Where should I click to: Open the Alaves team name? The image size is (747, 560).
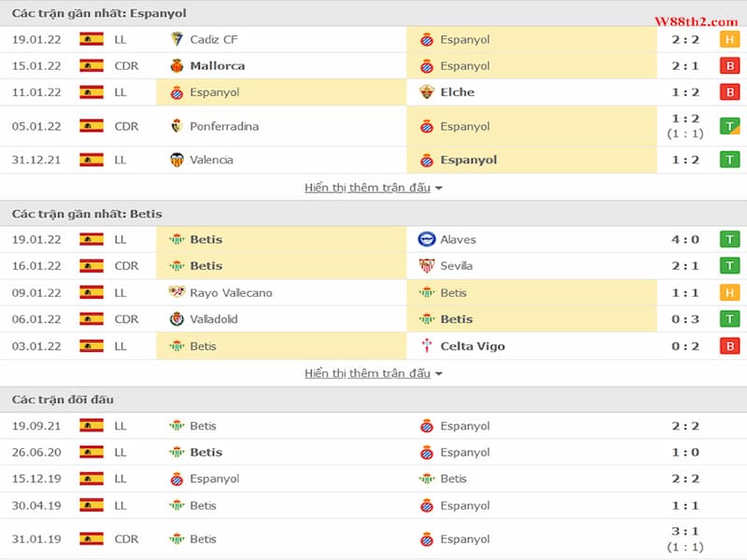458,240
